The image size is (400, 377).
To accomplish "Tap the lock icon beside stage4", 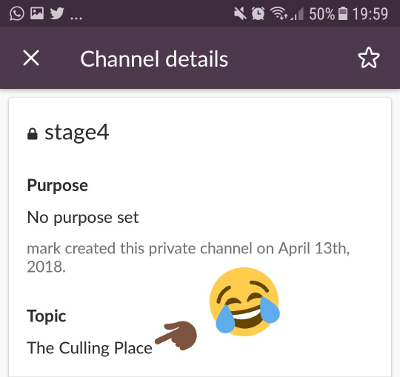I will coord(32,134).
